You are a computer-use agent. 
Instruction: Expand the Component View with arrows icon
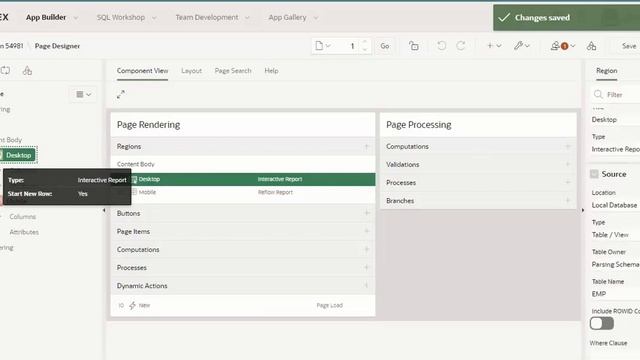[x=121, y=94]
